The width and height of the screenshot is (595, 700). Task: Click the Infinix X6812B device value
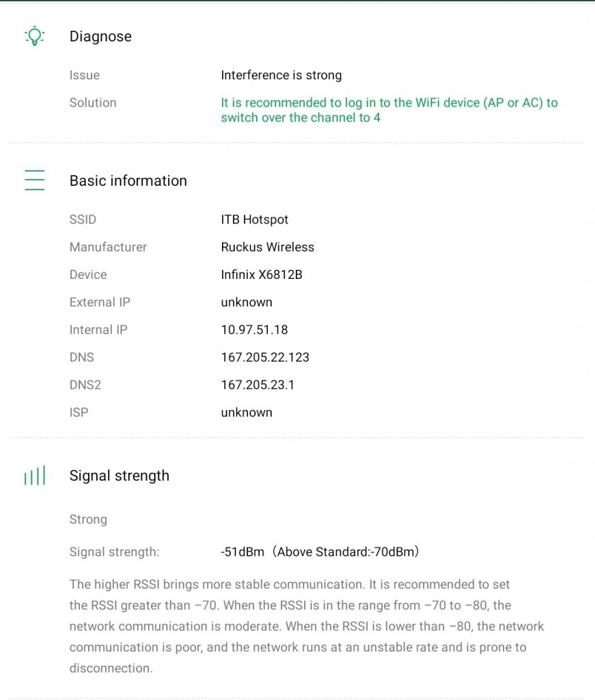point(261,275)
